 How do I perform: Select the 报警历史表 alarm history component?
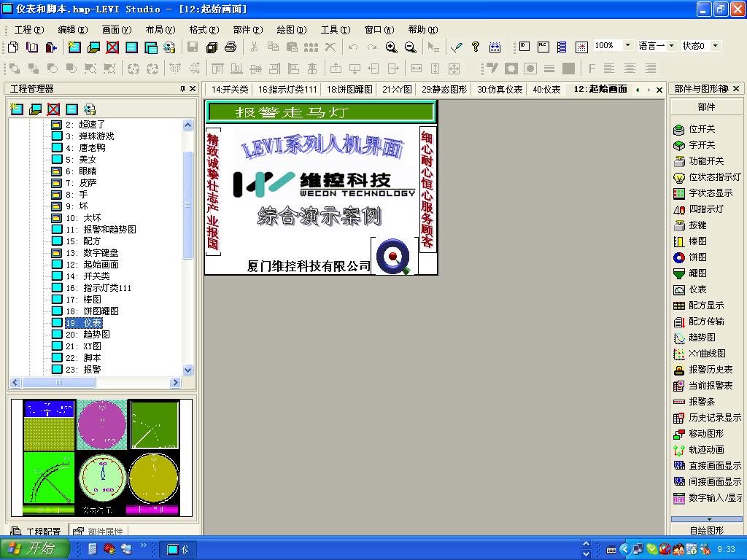[703, 370]
